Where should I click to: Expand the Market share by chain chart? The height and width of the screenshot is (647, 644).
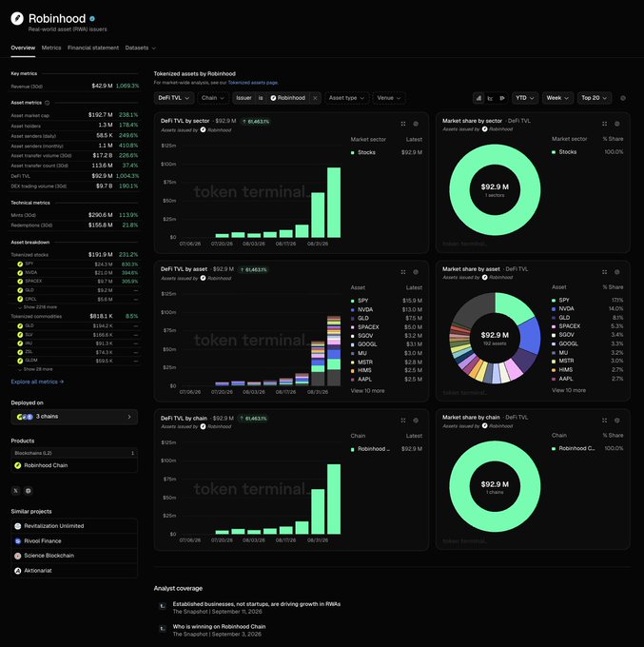604,421
